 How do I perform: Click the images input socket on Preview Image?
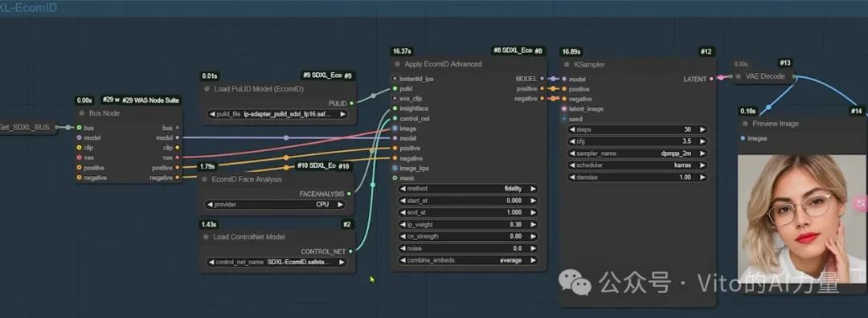(x=743, y=138)
